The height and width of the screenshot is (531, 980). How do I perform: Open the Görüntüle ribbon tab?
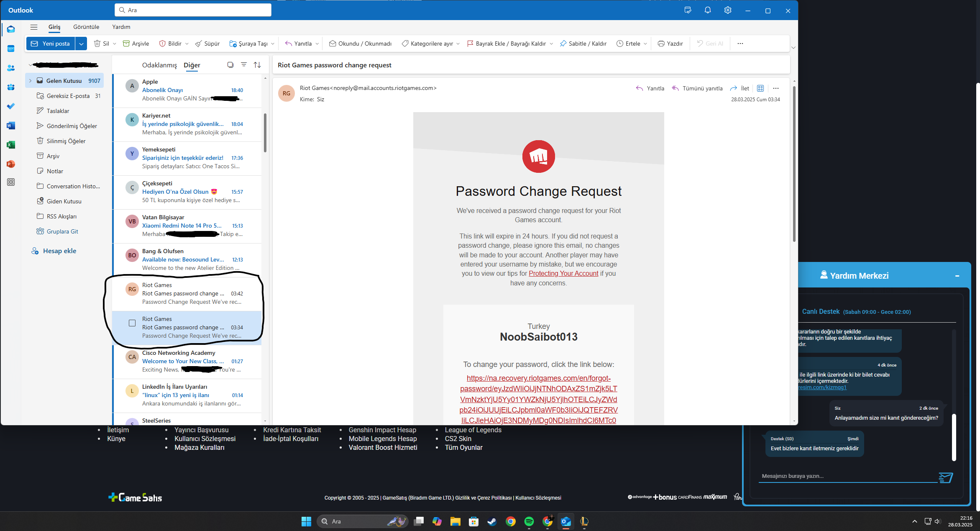coord(86,27)
